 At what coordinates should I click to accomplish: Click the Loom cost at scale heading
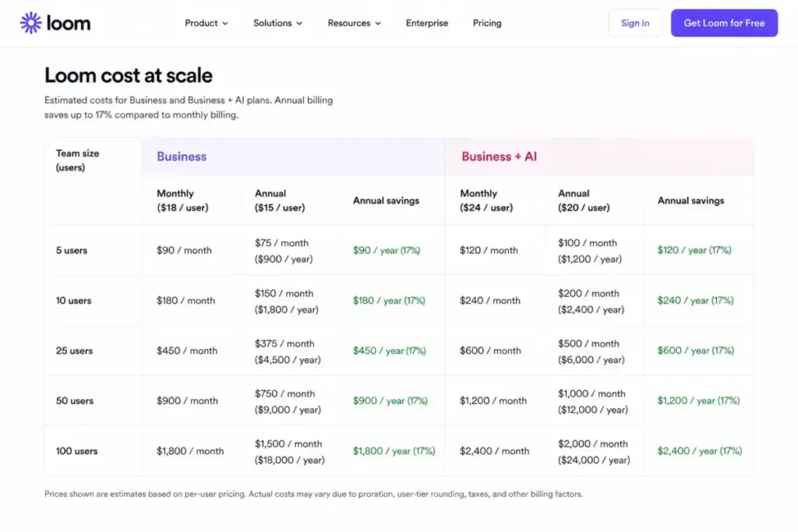pos(129,76)
